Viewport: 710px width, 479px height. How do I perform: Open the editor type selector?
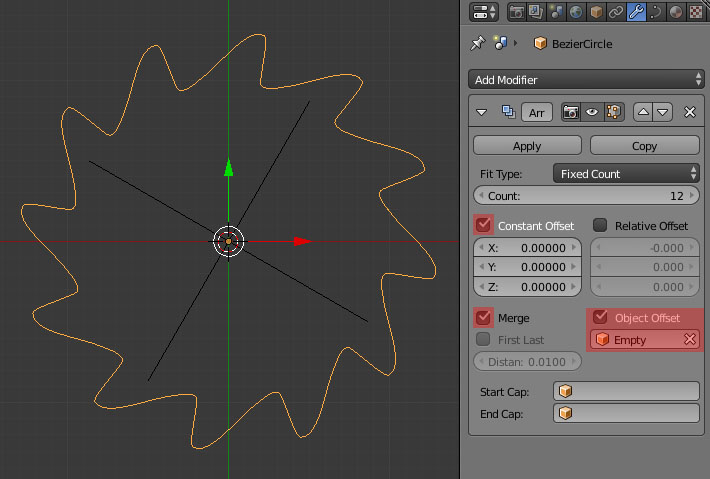(x=484, y=12)
